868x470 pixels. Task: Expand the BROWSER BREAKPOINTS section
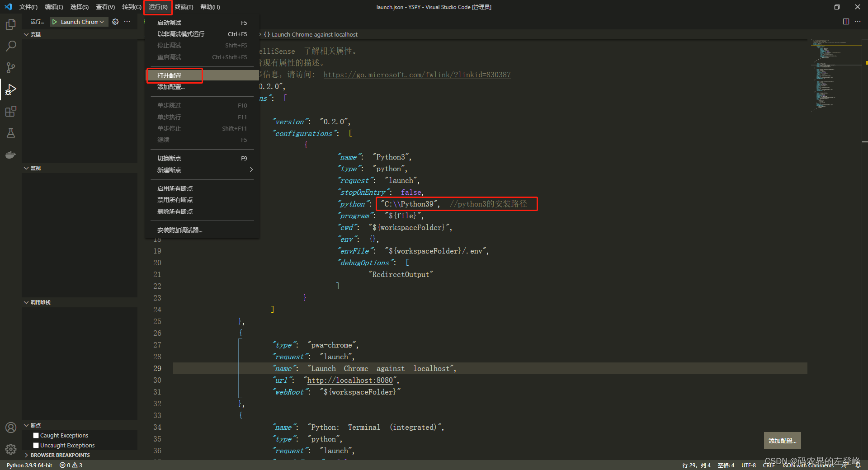pyautogui.click(x=60, y=455)
